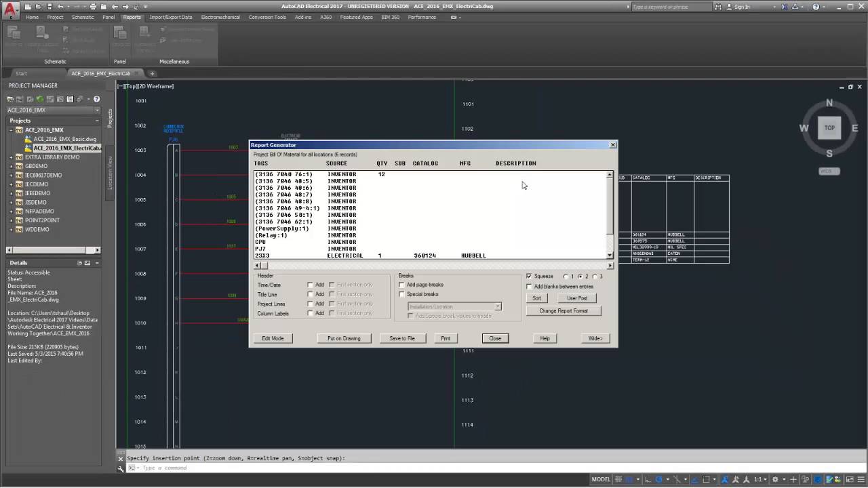This screenshot has width=868, height=488.
Task: Open the AutoCAD application menu button
Action: (9, 9)
